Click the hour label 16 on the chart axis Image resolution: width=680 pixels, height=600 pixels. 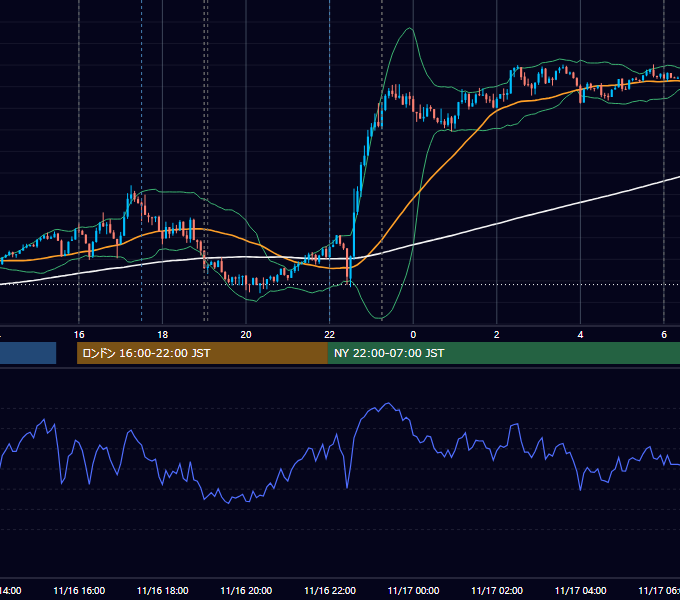coord(79,335)
